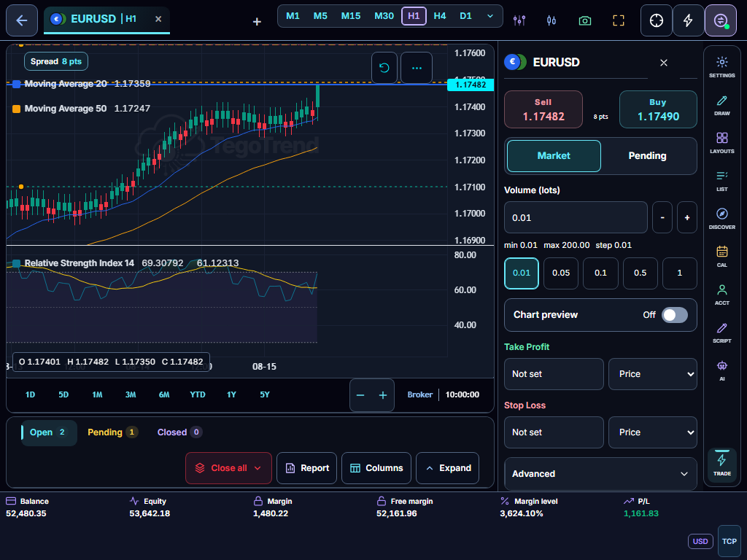The image size is (747, 560).
Task: Set chart range to YTD
Action: (x=198, y=394)
